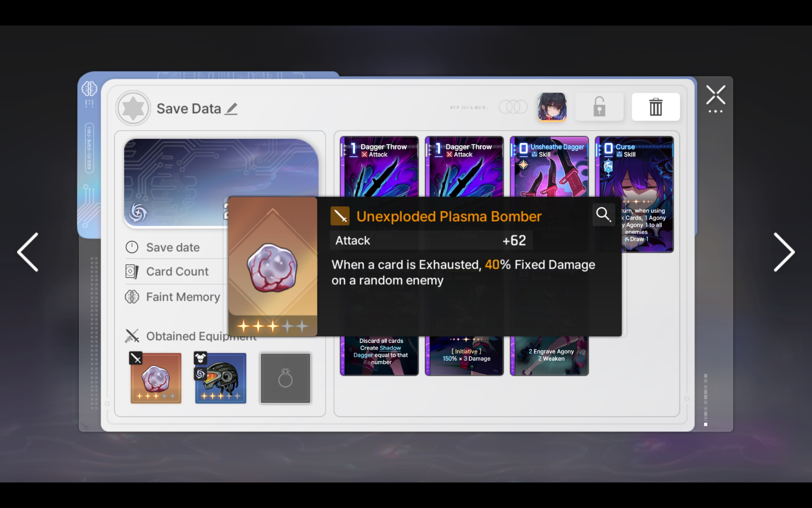Click the Card Count label
Screen dimensions: 812x508
tap(177, 271)
